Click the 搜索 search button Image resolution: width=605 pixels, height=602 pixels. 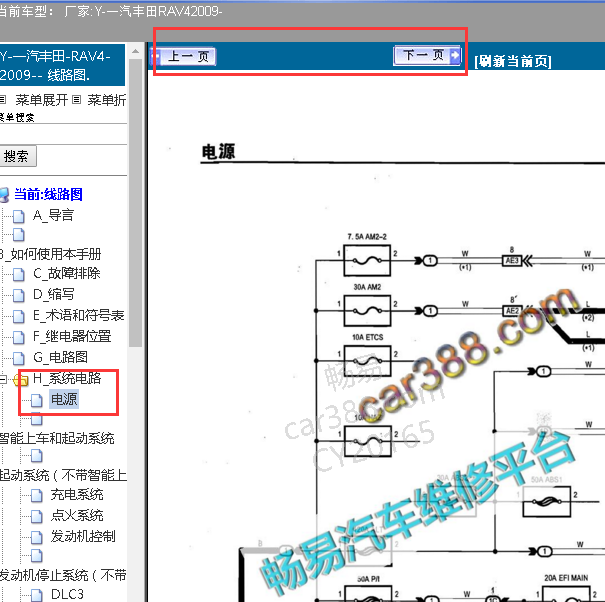pyautogui.click(x=17, y=156)
